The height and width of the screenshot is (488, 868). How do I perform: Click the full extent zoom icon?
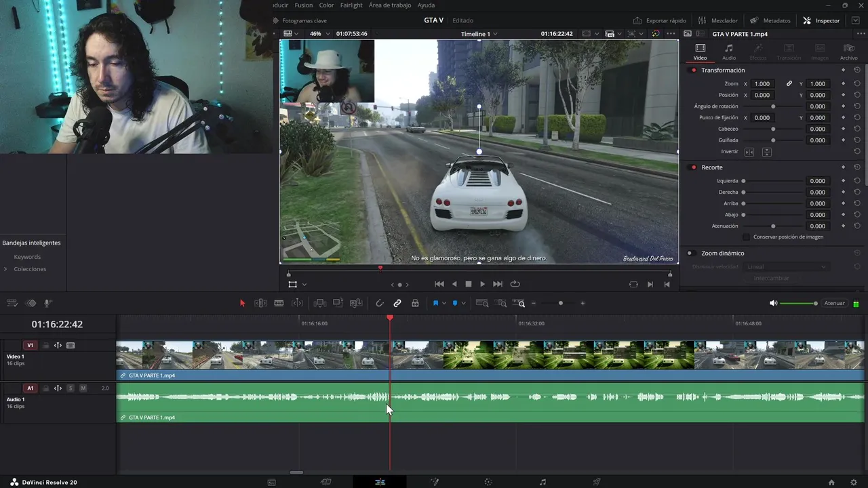[x=482, y=303]
